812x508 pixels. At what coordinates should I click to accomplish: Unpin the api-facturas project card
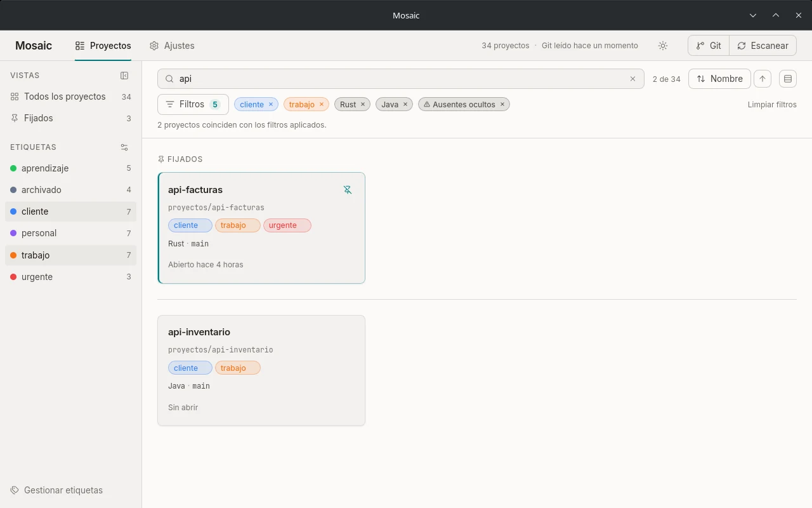348,190
